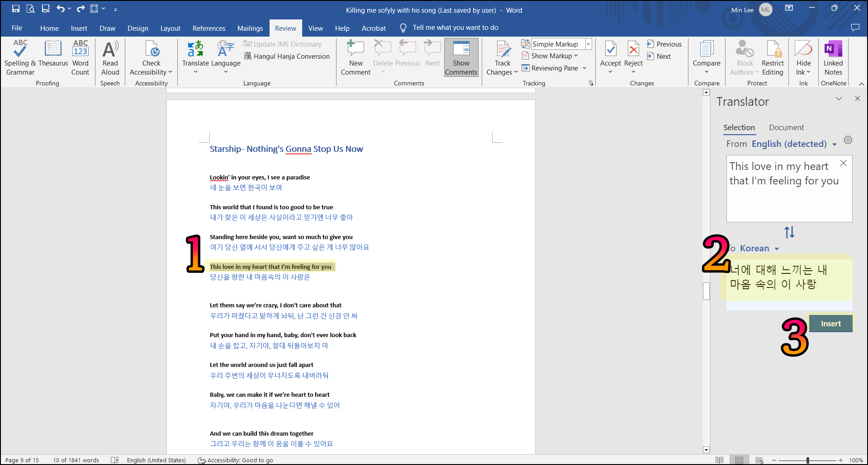This screenshot has height=465, width=868.
Task: Accept the tracked change
Action: [610, 57]
